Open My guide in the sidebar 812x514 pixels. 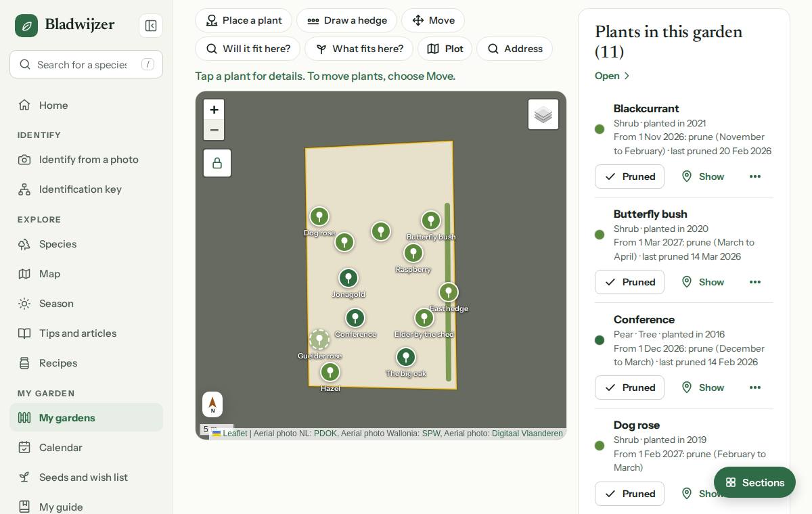(86, 507)
